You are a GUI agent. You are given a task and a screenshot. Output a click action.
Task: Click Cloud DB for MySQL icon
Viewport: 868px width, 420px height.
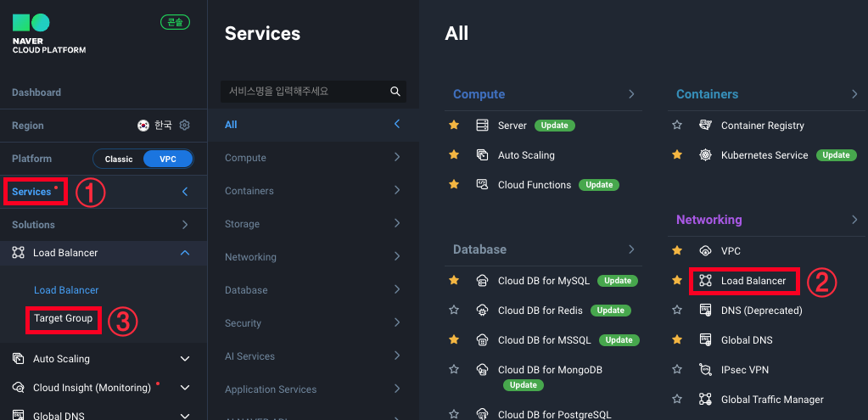[x=482, y=281]
